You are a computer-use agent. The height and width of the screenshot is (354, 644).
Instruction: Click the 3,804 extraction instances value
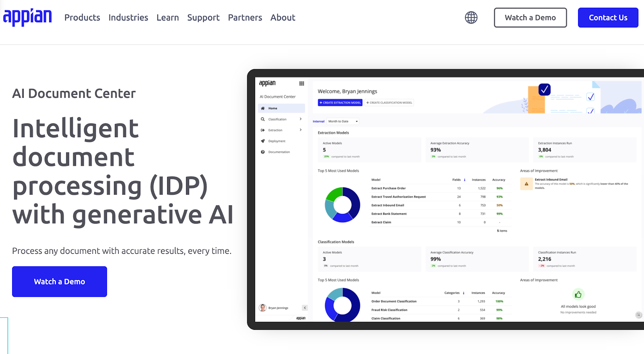545,150
